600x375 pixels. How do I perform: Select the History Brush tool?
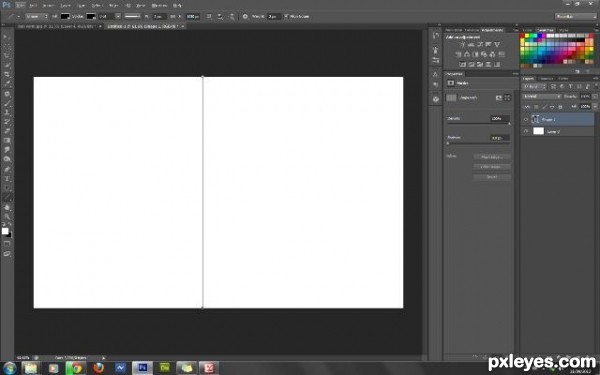[7, 122]
